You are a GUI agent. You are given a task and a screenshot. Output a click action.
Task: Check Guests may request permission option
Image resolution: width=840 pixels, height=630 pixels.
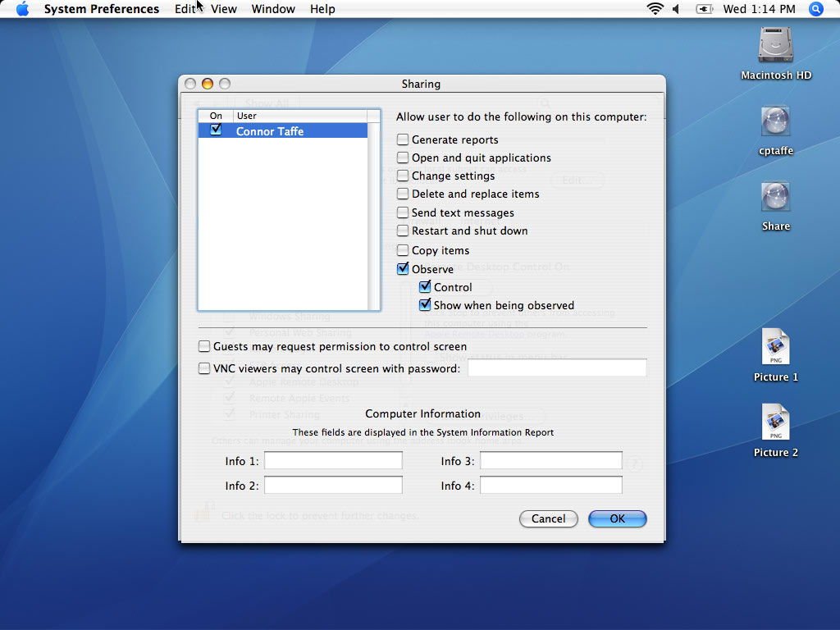204,347
